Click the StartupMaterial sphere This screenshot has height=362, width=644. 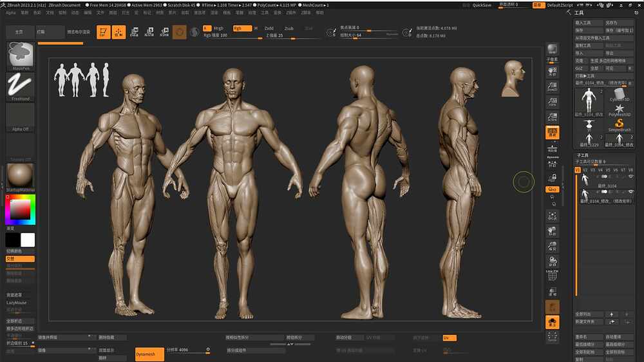21,176
